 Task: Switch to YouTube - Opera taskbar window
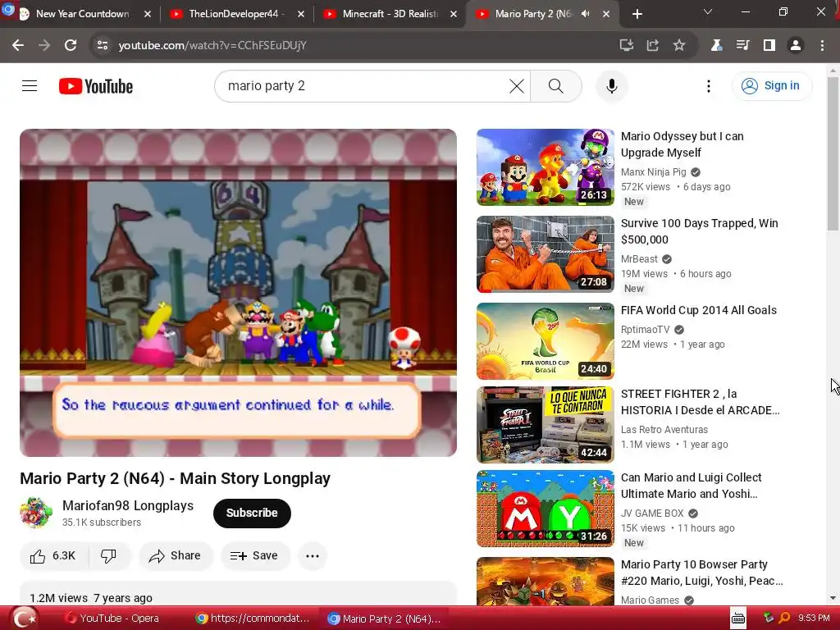point(112,619)
